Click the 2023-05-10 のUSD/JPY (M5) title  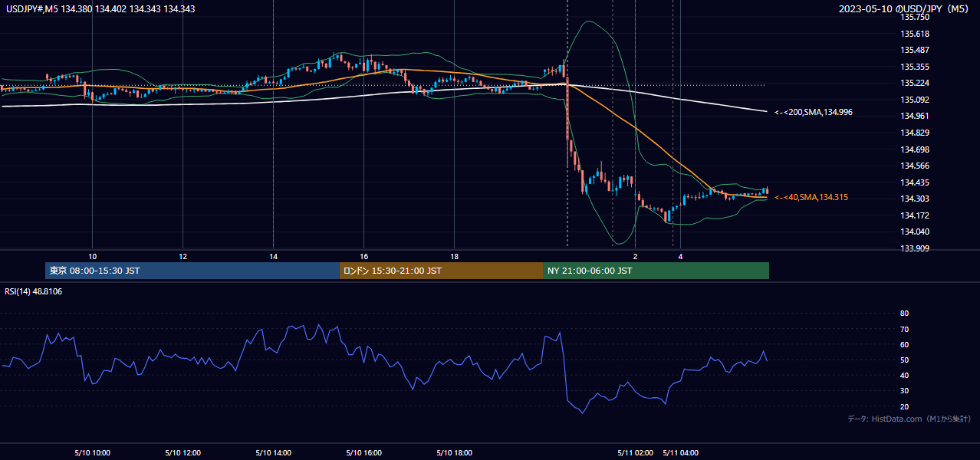(x=905, y=9)
